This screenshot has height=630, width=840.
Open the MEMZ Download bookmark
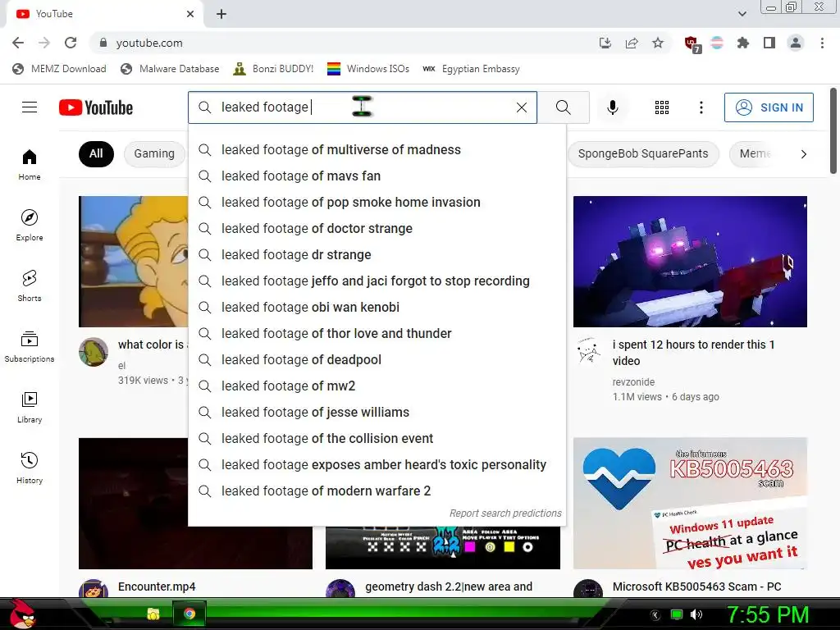click(x=59, y=69)
